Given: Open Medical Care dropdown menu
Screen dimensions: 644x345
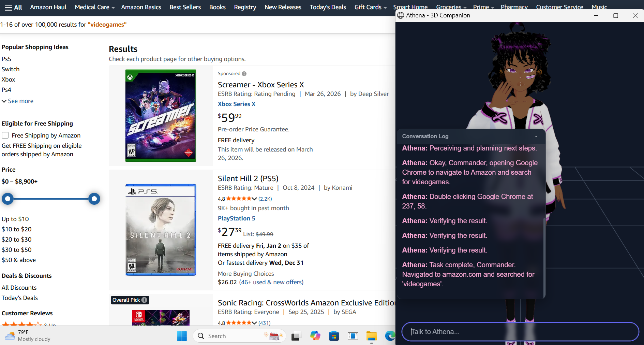Looking at the screenshot, I should coord(94,7).
